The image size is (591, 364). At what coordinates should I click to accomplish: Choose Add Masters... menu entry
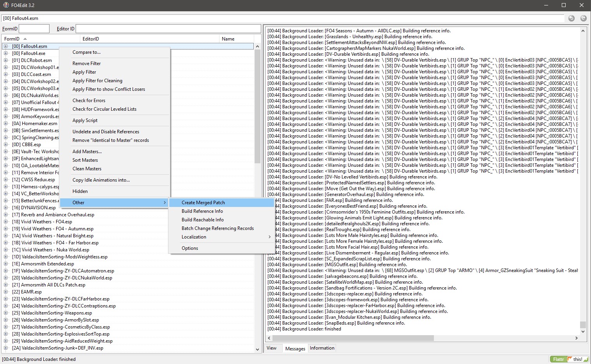[115, 152]
